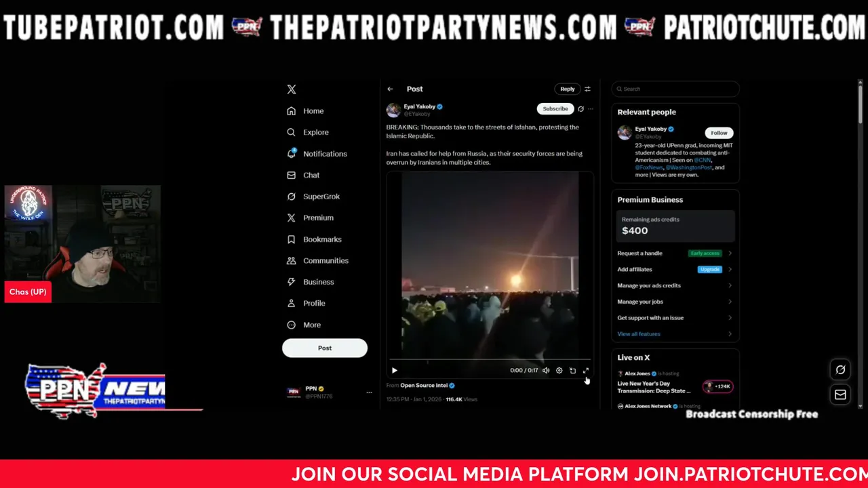Mute the video with the speaker icon
The height and width of the screenshot is (488, 868).
coord(546,371)
